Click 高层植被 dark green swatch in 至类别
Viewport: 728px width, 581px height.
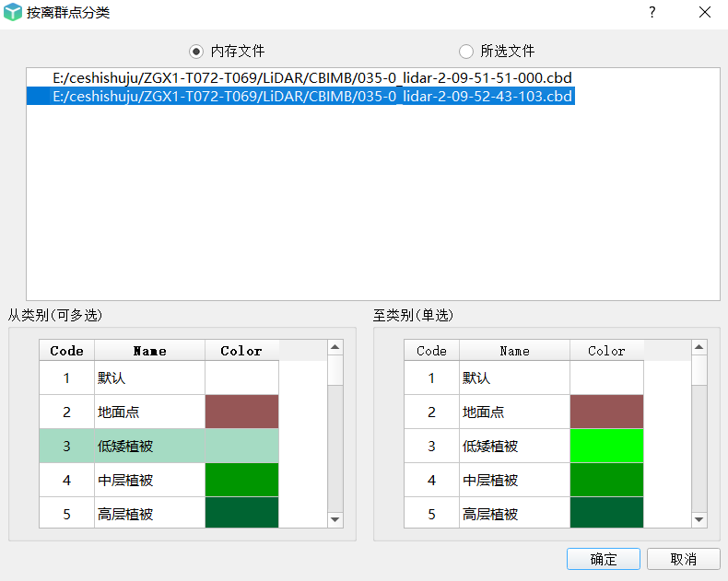607,513
